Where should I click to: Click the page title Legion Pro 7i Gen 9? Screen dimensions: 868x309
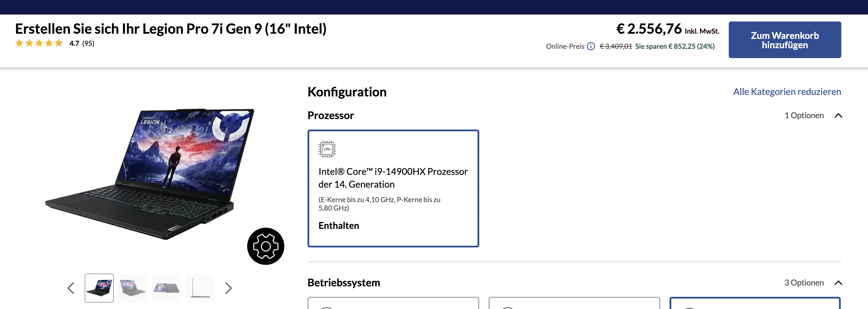171,29
